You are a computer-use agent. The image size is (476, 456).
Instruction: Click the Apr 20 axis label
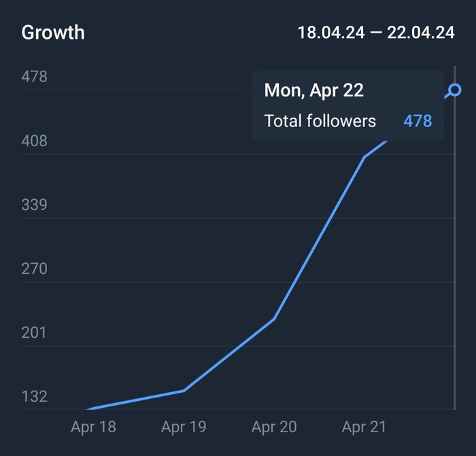click(x=274, y=427)
